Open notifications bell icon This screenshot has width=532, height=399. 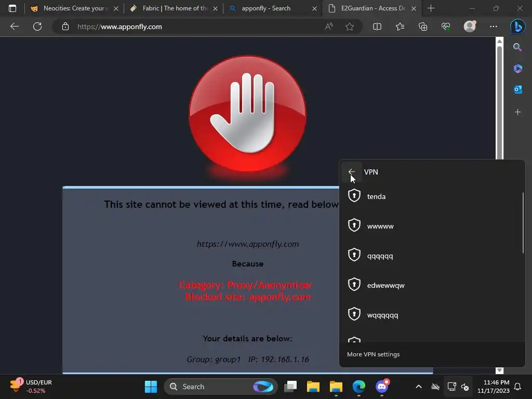(x=518, y=387)
